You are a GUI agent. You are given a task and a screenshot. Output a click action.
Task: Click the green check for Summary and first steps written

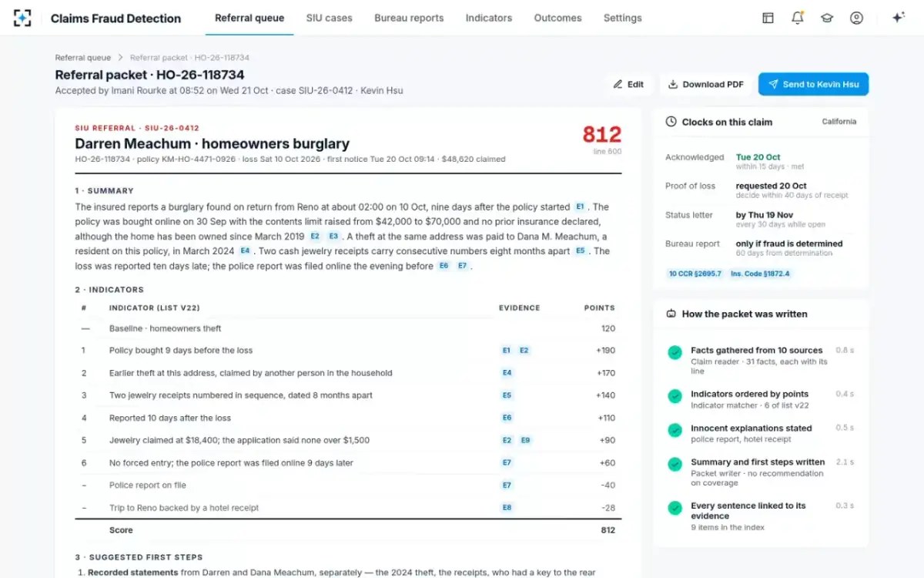675,464
